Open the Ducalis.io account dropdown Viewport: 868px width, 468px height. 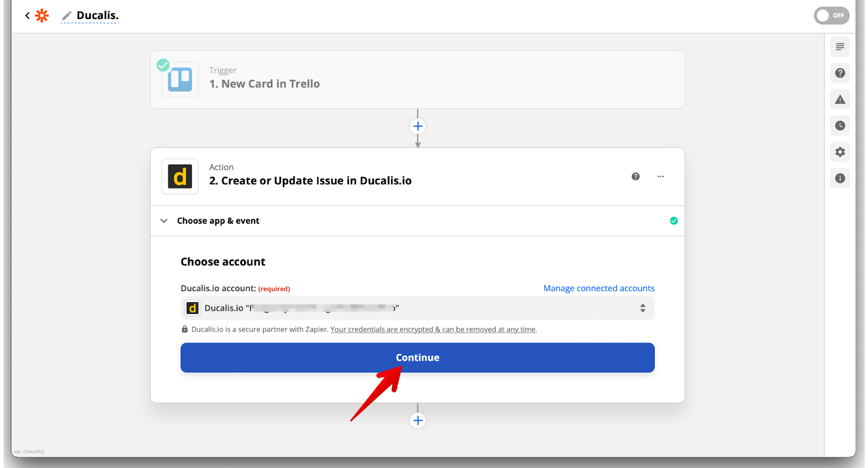(418, 308)
